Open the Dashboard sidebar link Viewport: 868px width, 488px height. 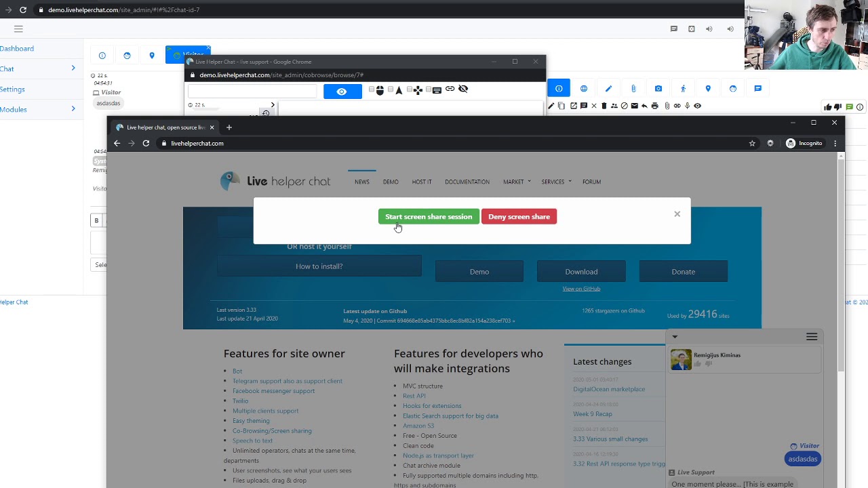pos(17,48)
